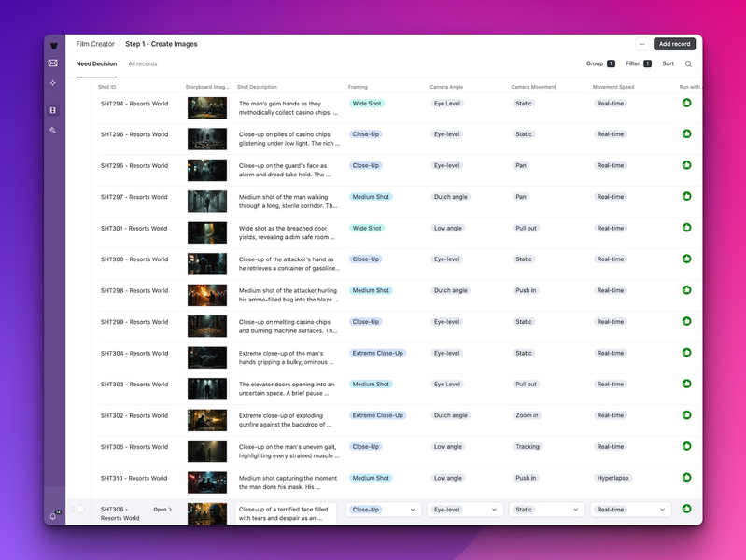746x560 pixels.
Task: Click the Zoom in tag on SHT302
Action: tap(527, 415)
